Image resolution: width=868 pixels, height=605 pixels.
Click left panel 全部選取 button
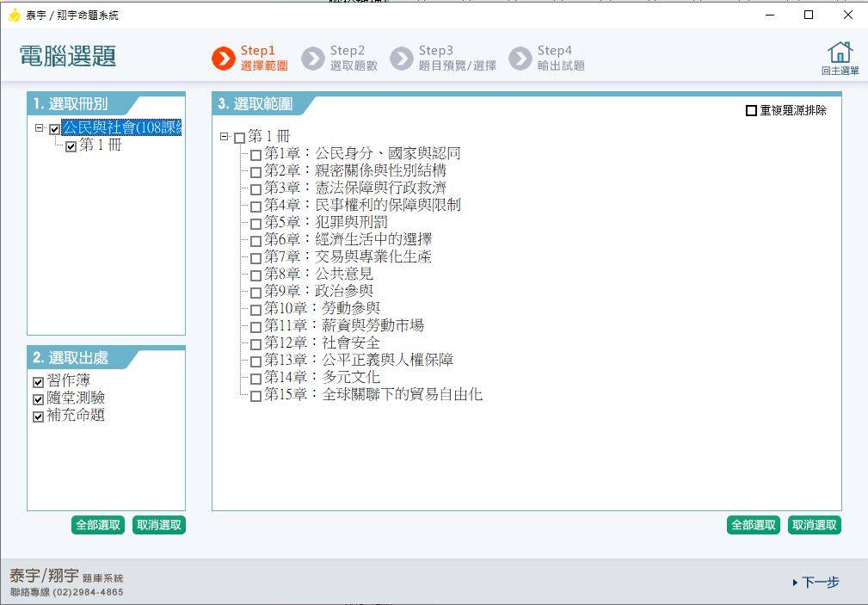click(98, 525)
